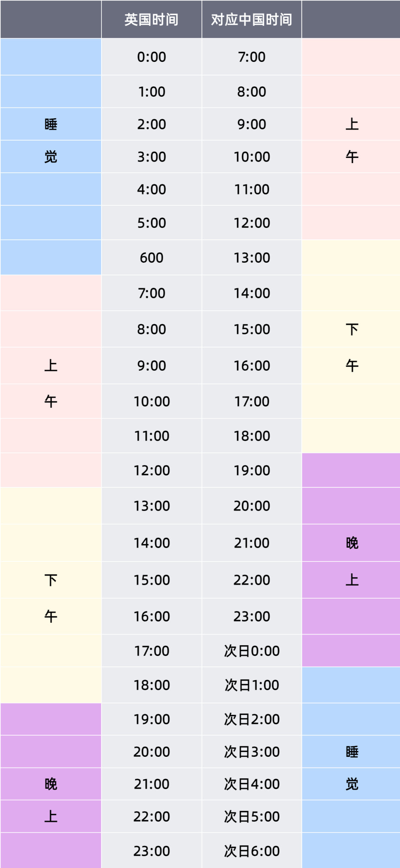Click 23:00 in the UK time column
The height and width of the screenshot is (868, 400).
coord(151,851)
